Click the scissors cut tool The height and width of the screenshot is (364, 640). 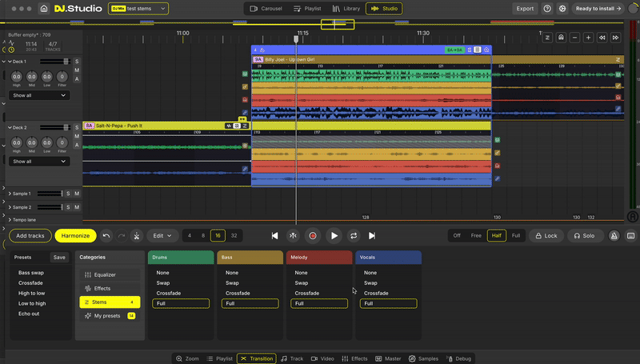point(137,236)
